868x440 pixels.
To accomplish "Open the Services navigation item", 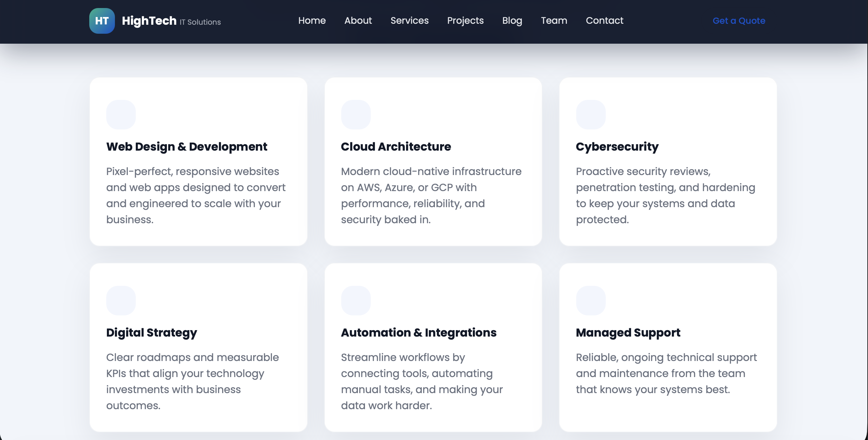I will [409, 21].
